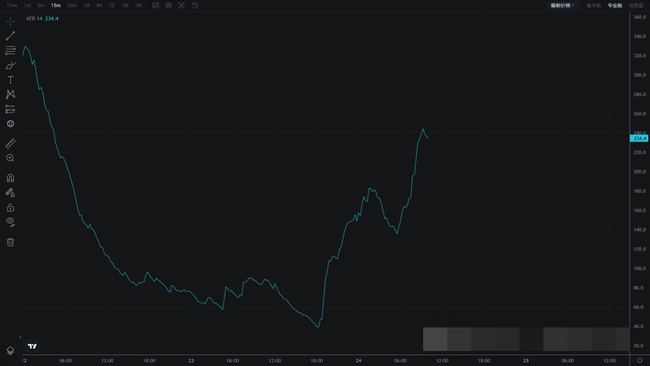Image resolution: width=650 pixels, height=366 pixels.
Task: Open the emoji icons tool
Action: [x=10, y=124]
